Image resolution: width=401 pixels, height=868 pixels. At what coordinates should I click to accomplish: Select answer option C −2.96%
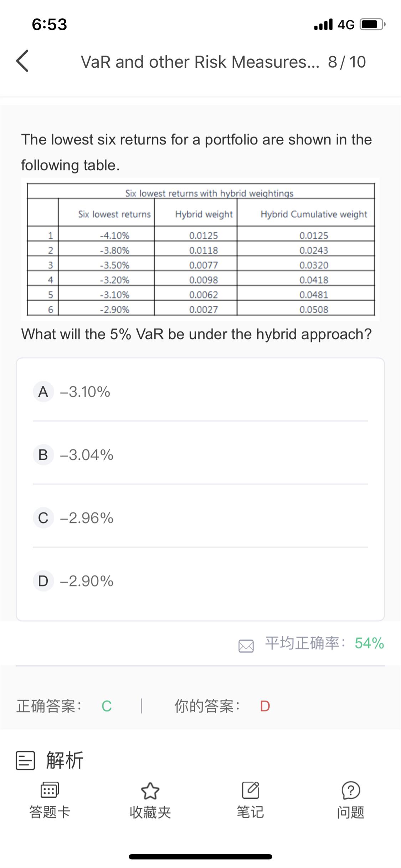click(200, 518)
